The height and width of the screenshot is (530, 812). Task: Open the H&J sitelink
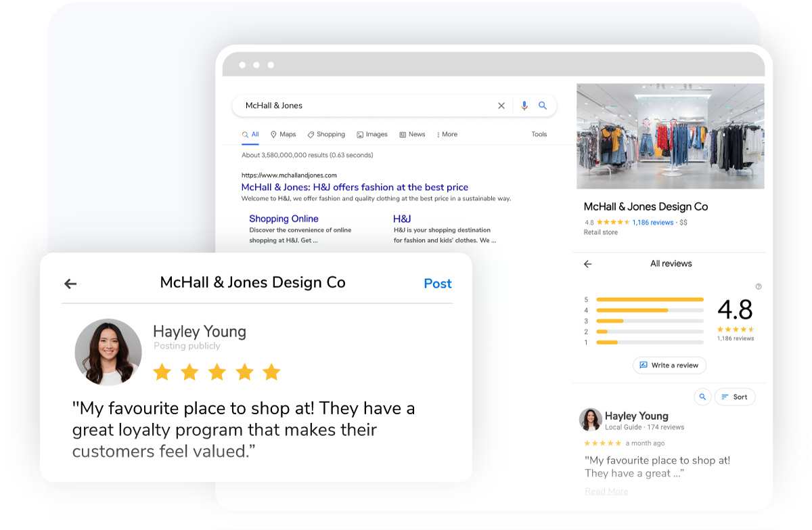click(x=402, y=219)
